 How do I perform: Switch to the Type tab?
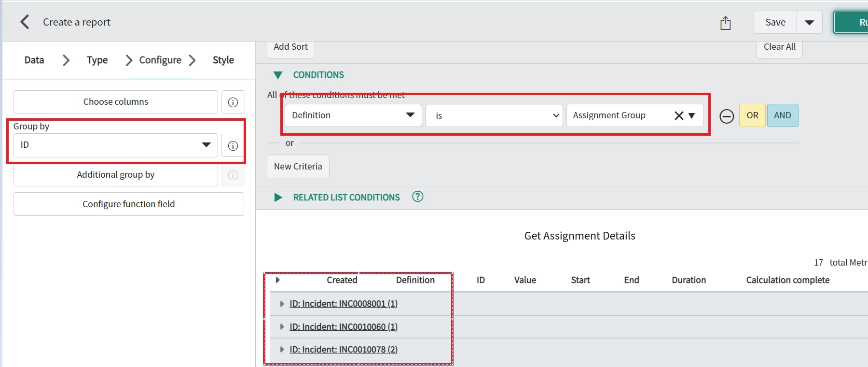[97, 60]
